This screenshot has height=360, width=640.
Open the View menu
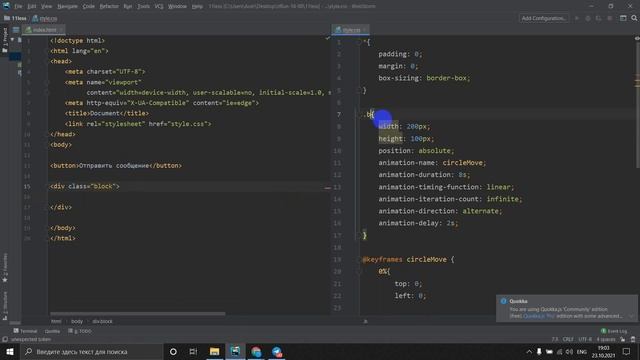[x=47, y=6]
